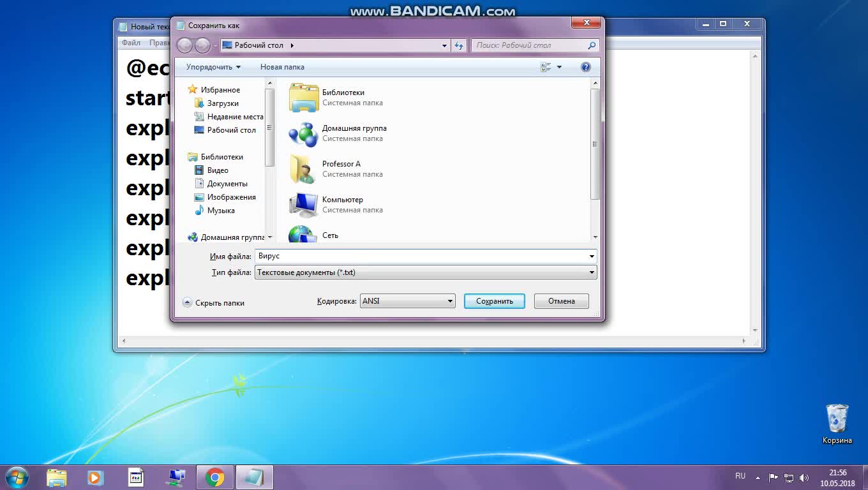The image size is (868, 490).
Task: Click the Back navigation arrow button
Action: (184, 45)
